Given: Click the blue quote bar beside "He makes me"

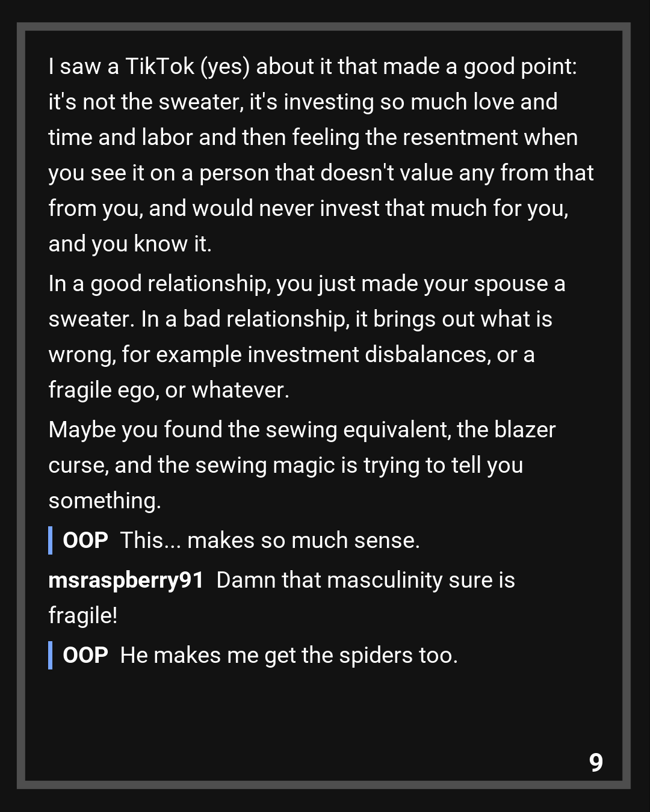Looking at the screenshot, I should pos(51,656).
